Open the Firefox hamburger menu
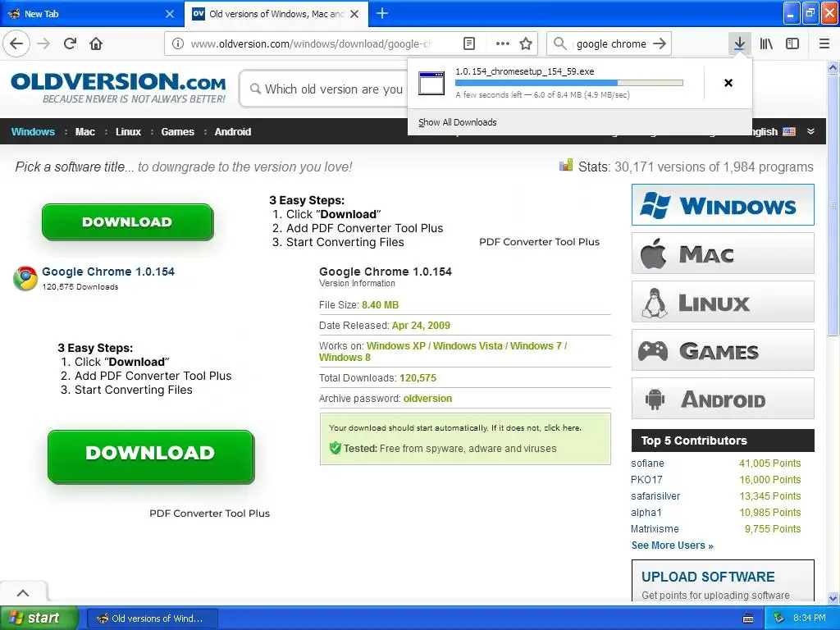The height and width of the screenshot is (630, 840). (x=824, y=43)
